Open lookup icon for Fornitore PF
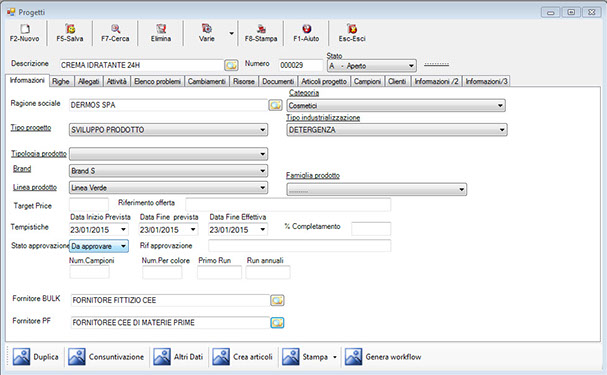Image resolution: width=607 pixels, height=375 pixels. tap(277, 322)
